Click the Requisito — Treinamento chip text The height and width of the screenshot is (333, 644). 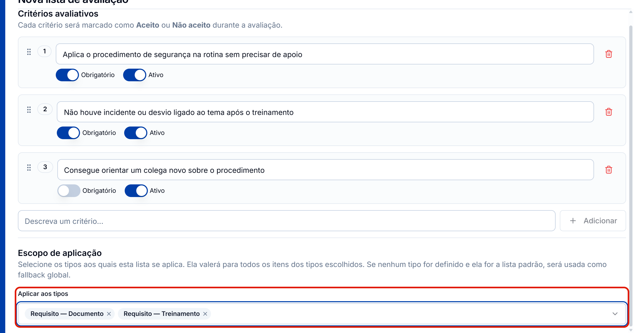coord(162,314)
